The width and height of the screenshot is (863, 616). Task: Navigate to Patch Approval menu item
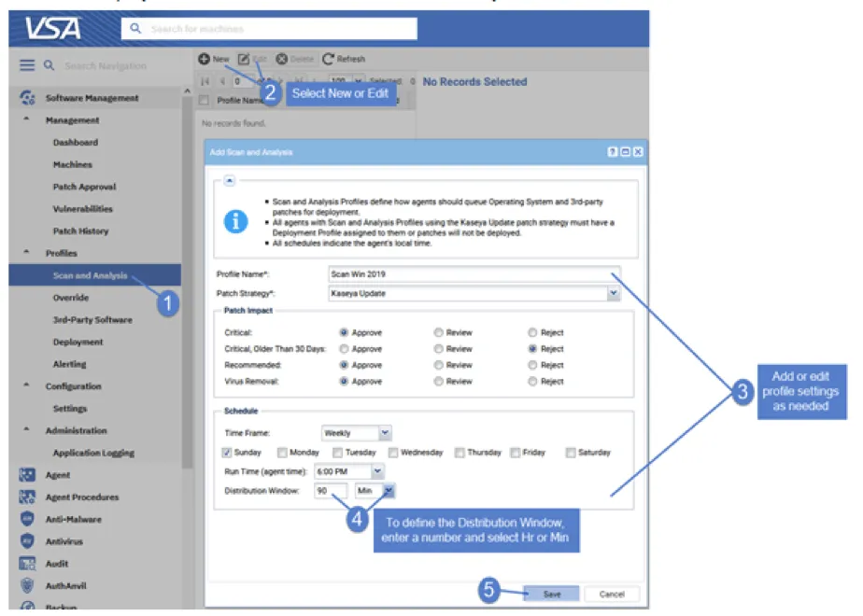point(84,187)
